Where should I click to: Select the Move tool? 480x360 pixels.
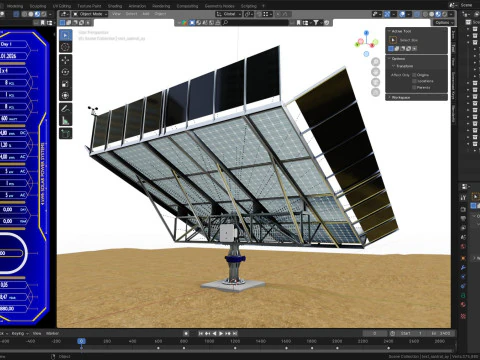(65, 60)
